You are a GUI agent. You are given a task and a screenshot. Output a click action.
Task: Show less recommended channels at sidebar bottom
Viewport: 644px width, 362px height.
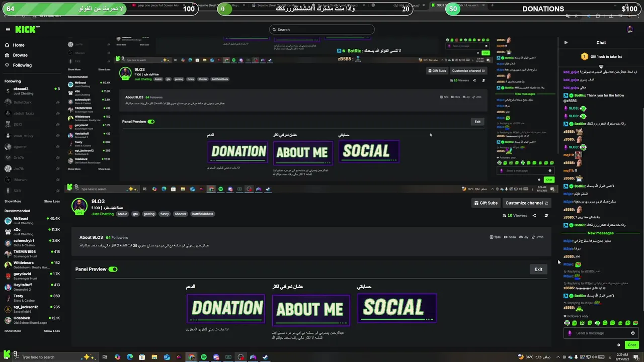tap(52, 331)
